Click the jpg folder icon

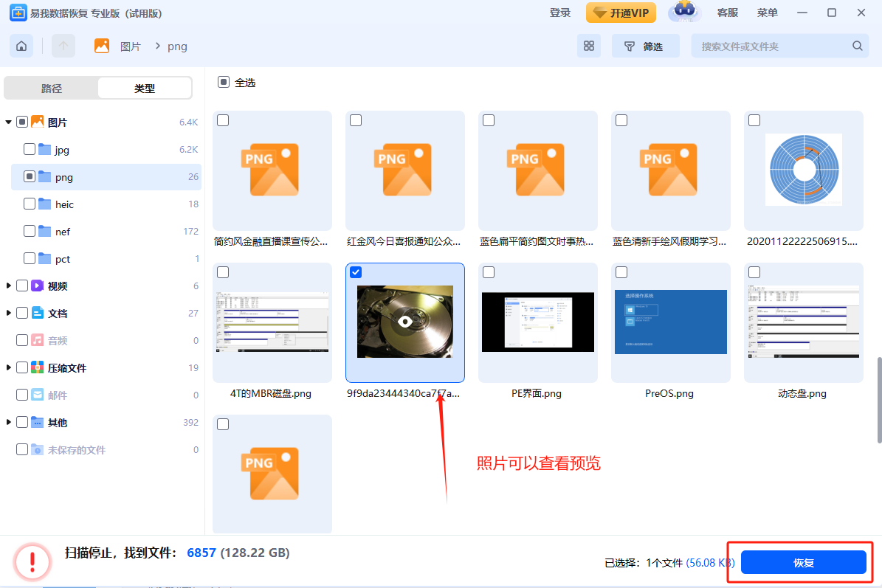pyautogui.click(x=44, y=149)
